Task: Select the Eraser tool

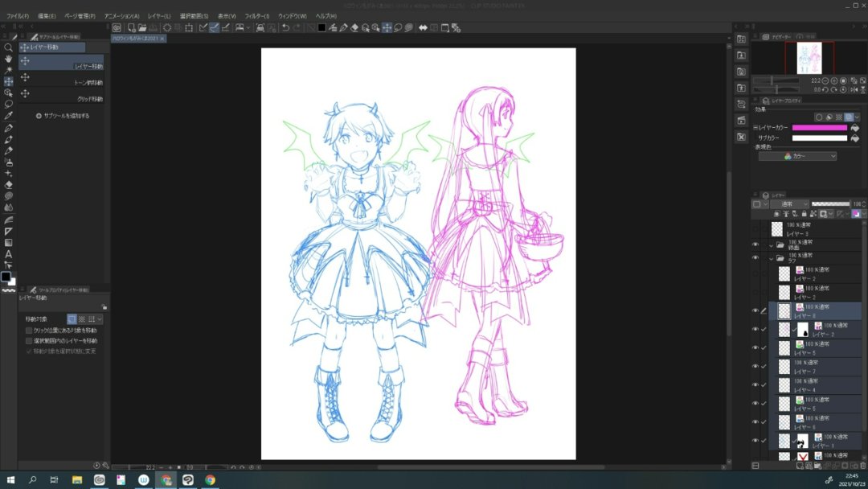Action: [8, 185]
